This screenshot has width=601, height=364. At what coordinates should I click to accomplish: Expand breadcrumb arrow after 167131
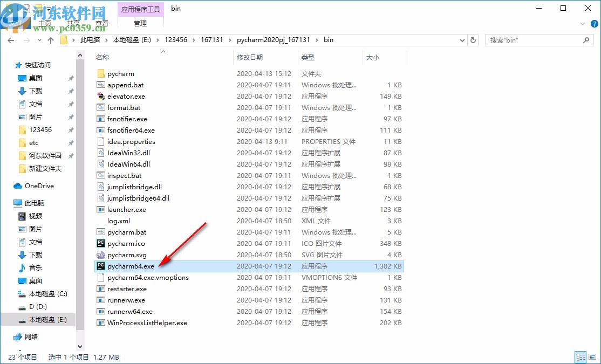click(x=230, y=40)
